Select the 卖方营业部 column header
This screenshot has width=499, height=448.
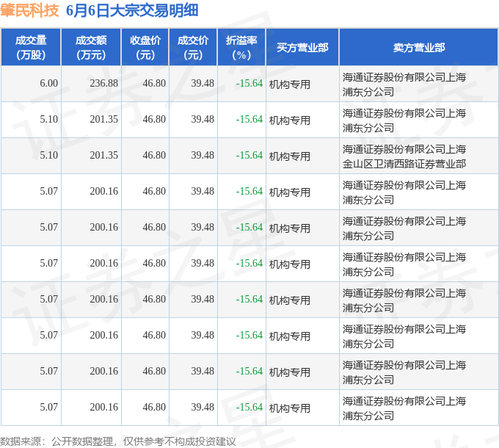[x=419, y=47]
